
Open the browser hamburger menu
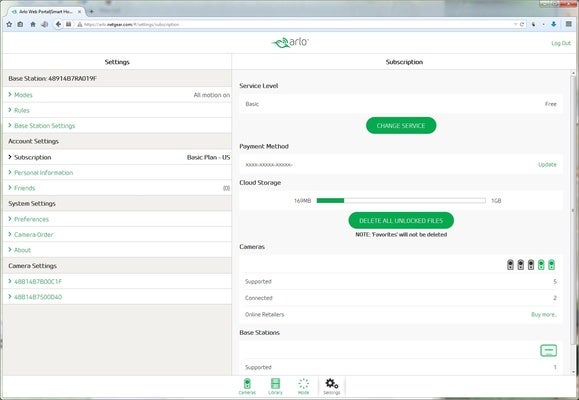click(569, 24)
